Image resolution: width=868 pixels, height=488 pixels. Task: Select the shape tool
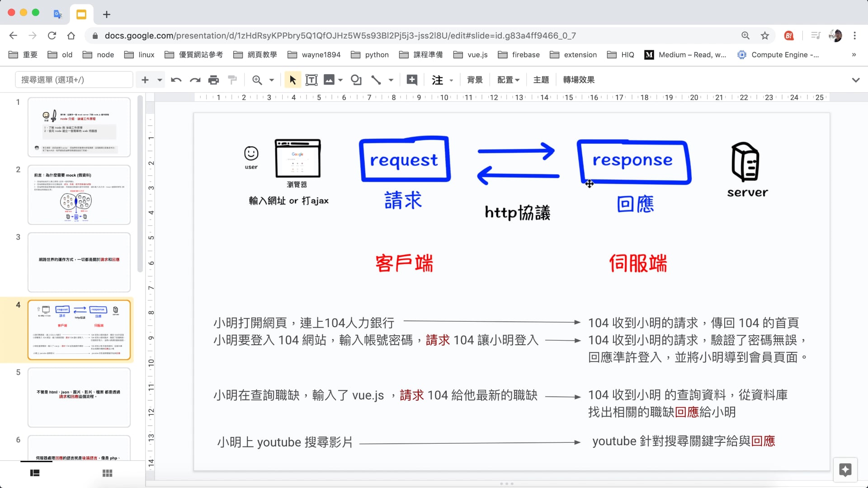pyautogui.click(x=356, y=80)
